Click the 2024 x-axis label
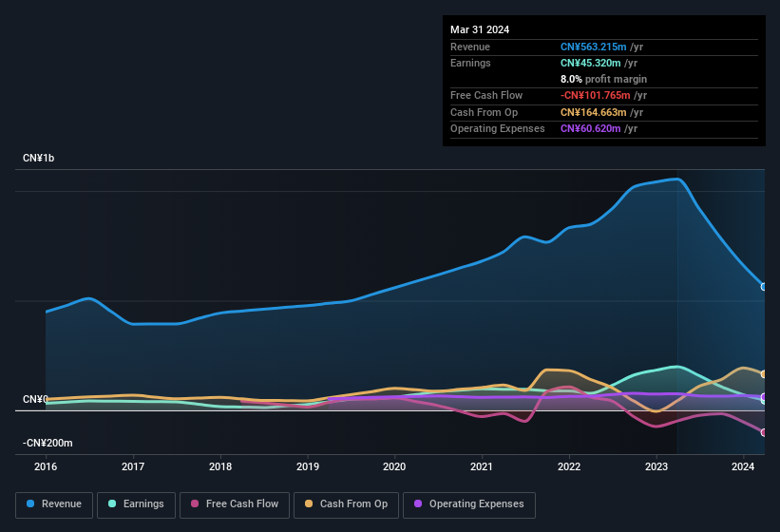This screenshot has height=532, width=780. 743,466
